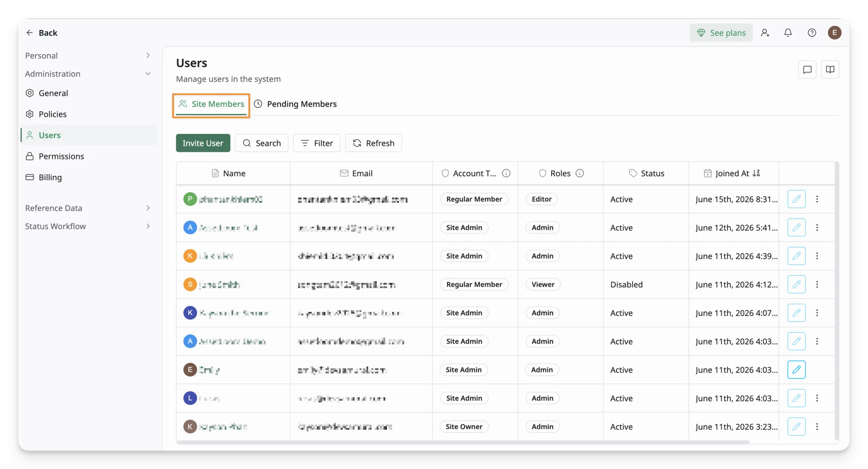Image resolution: width=868 pixels, height=469 pixels.
Task: Click Regular Member badge in June 15th row
Action: [x=474, y=199]
